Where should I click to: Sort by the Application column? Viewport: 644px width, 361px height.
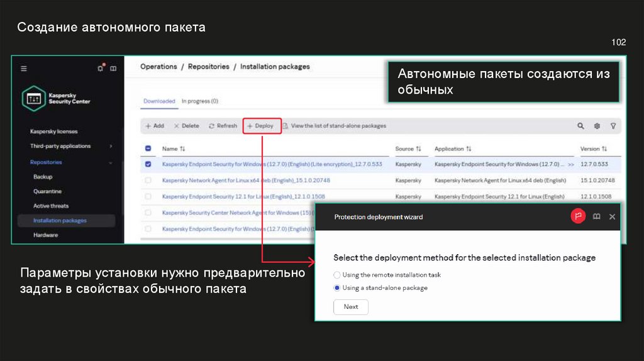click(453, 148)
